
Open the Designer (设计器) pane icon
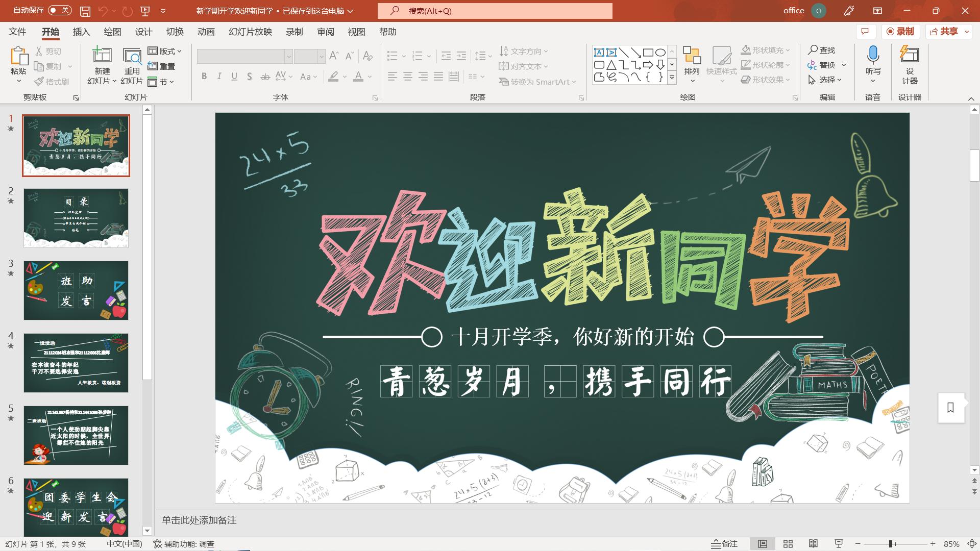pos(910,55)
